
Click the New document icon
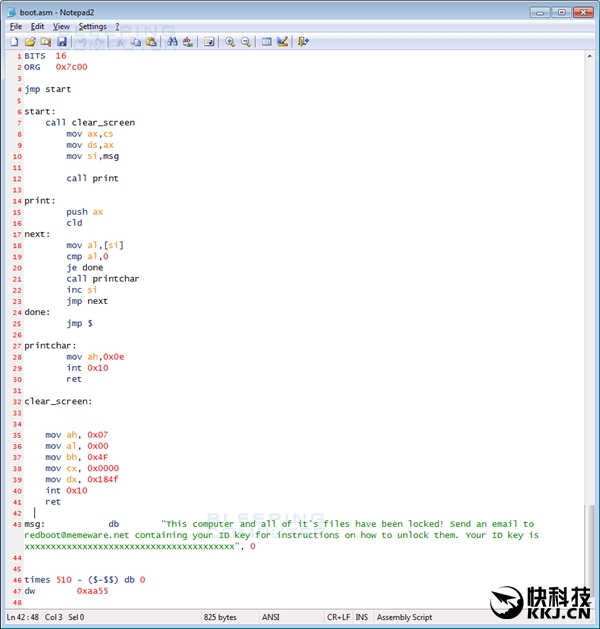pos(14,42)
